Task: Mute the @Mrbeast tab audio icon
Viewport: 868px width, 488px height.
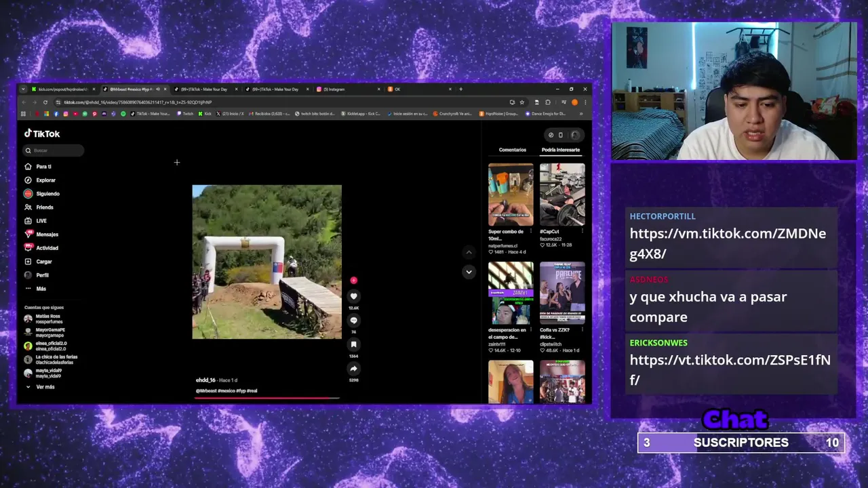Action: [x=158, y=89]
